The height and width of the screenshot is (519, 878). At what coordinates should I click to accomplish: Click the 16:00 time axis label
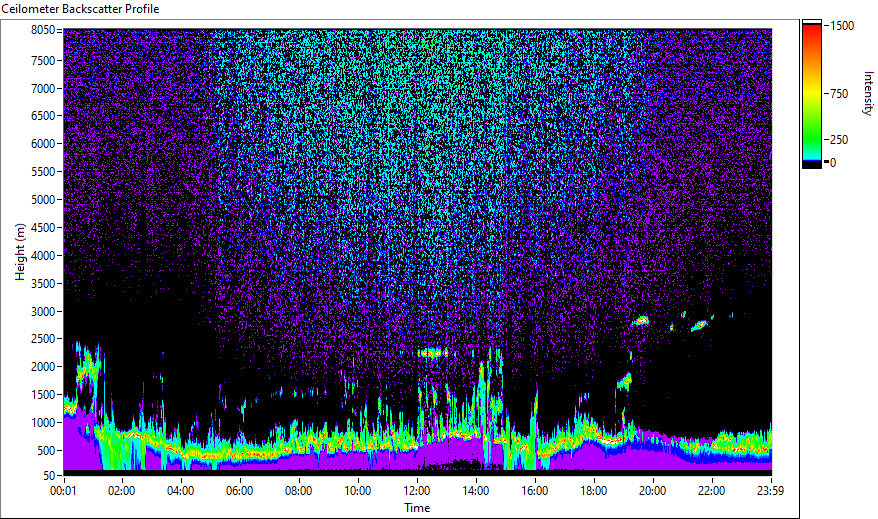tap(535, 491)
